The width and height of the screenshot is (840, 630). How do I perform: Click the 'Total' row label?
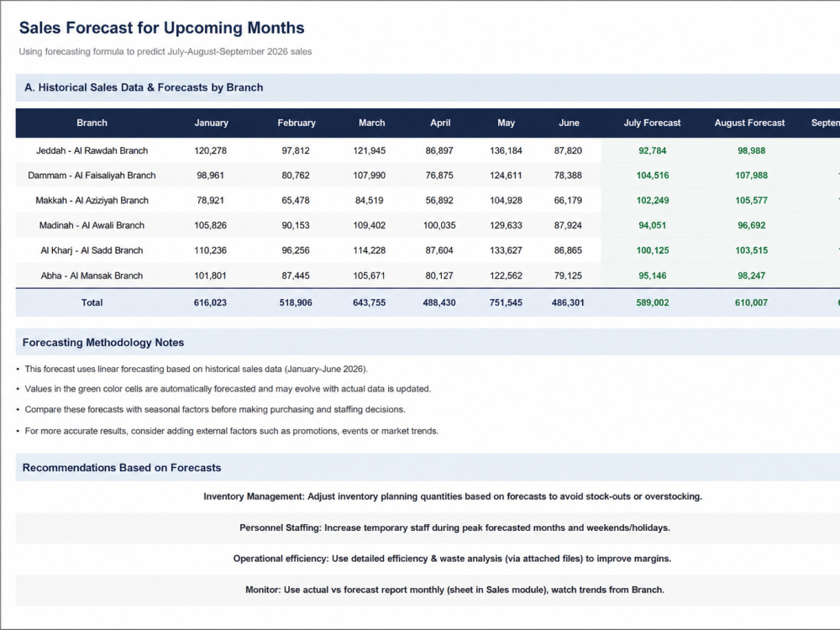[x=92, y=302]
